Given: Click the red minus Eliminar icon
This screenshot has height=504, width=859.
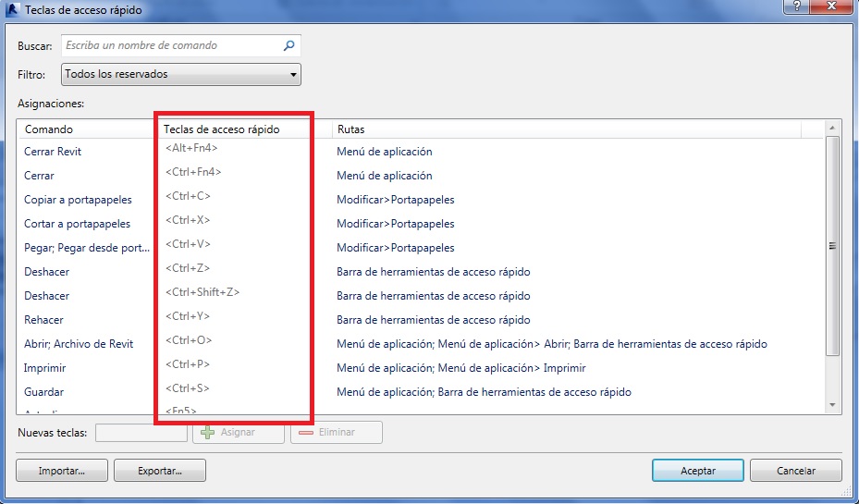Looking at the screenshot, I should (x=306, y=432).
